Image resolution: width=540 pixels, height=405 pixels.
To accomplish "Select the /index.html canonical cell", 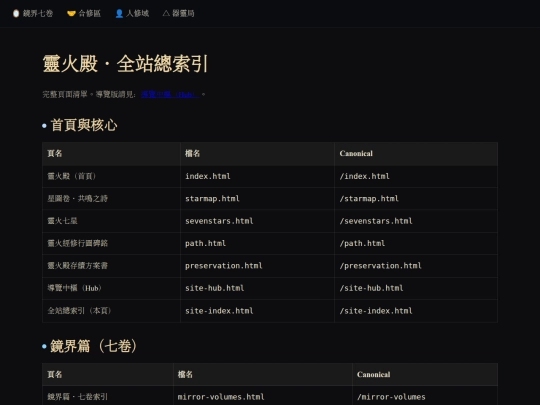I will 416,176.
